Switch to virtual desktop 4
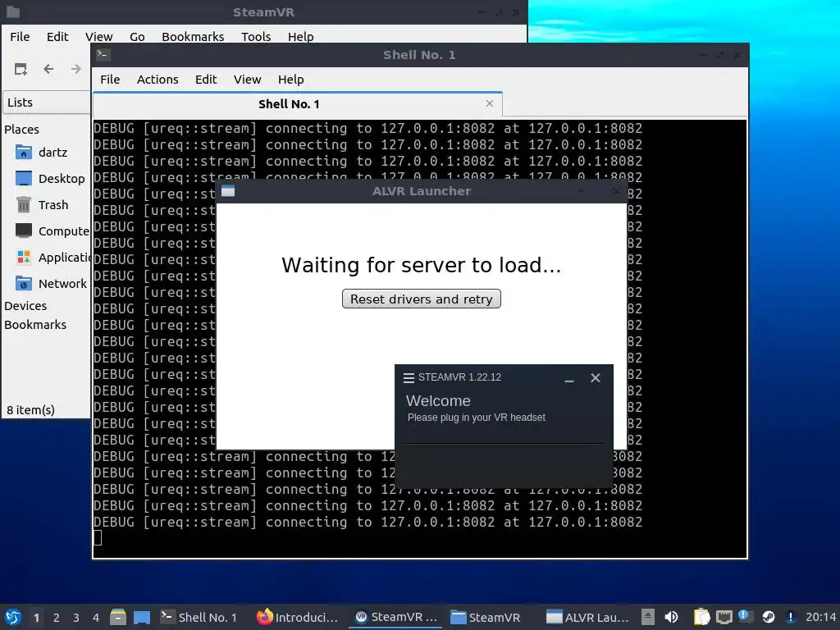Image resolution: width=840 pixels, height=630 pixels. (x=96, y=618)
